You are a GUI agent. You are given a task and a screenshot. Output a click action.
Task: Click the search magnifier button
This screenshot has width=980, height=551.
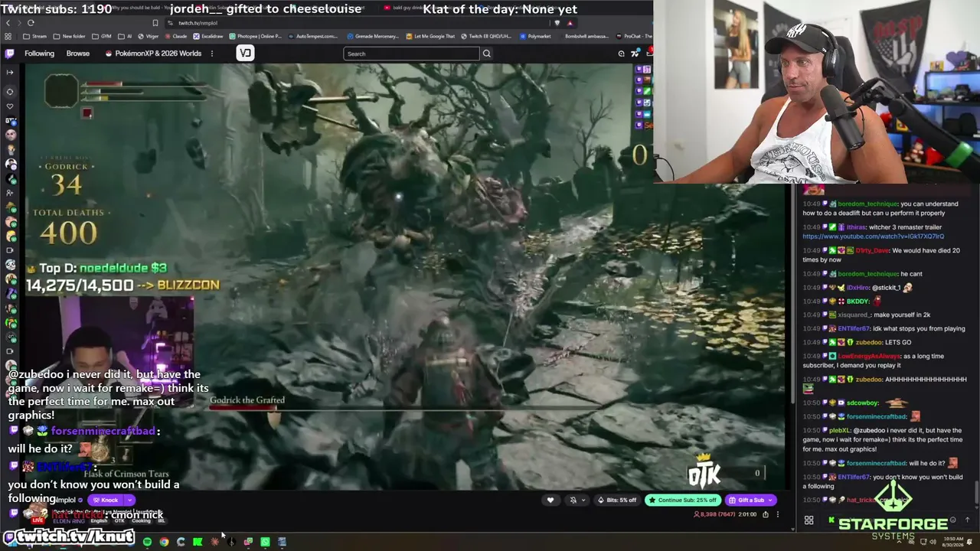pyautogui.click(x=486, y=54)
